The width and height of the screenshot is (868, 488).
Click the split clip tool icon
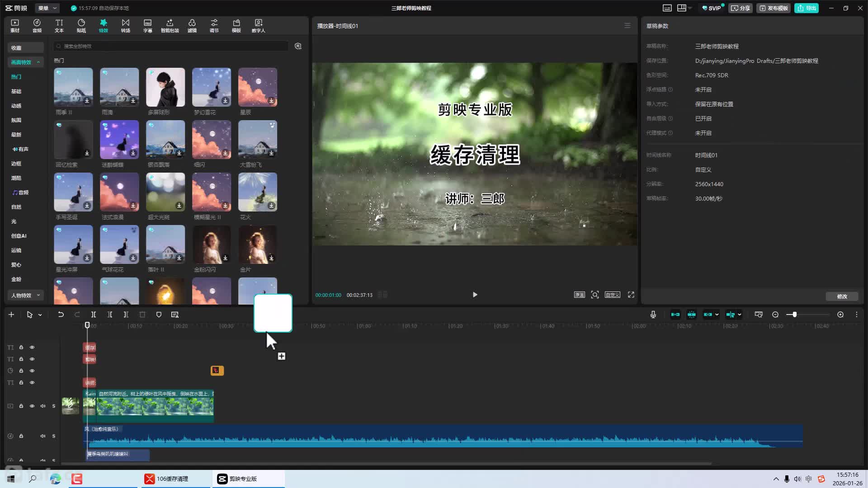[x=93, y=314]
